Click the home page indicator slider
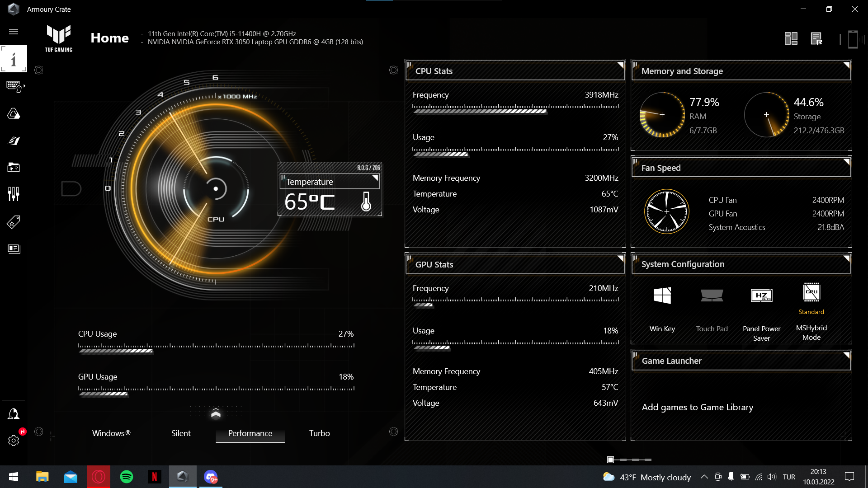This screenshot has height=488, width=868. point(611,460)
